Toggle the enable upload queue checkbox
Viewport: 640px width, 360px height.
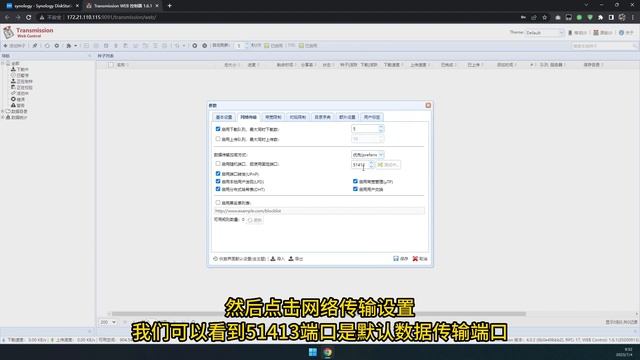pos(218,139)
